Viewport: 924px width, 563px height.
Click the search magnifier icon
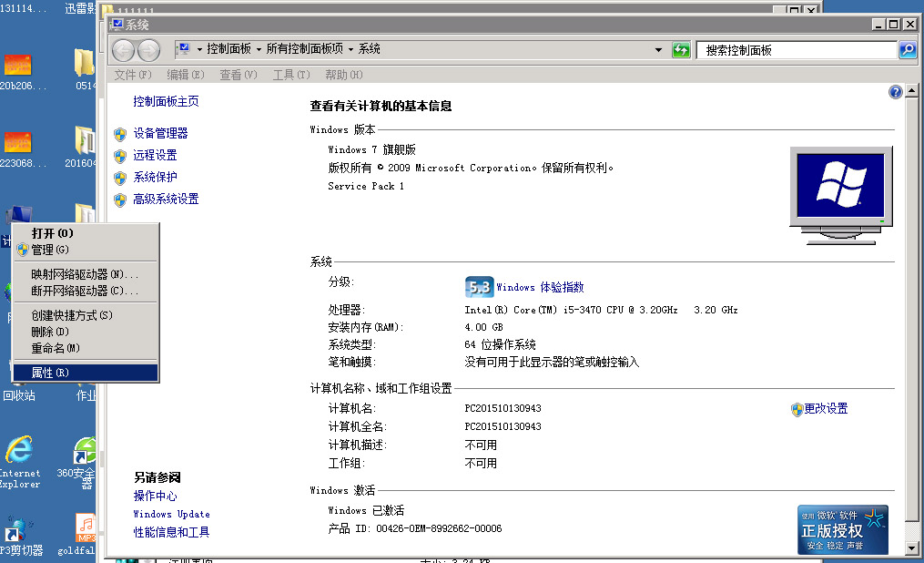pyautogui.click(x=908, y=50)
